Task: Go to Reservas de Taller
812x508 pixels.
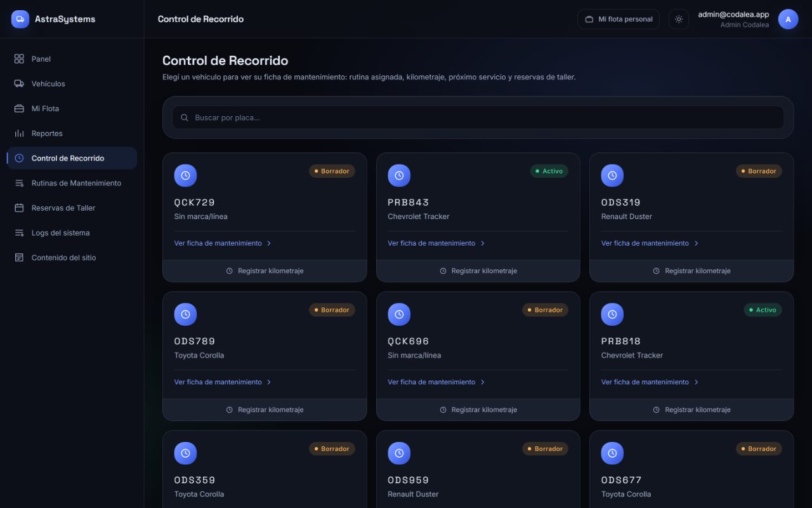Action: [x=72, y=208]
